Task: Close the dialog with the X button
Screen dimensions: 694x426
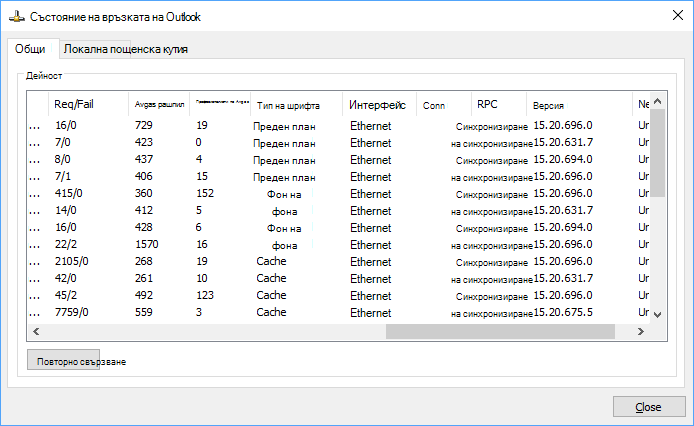Action: pyautogui.click(x=677, y=15)
